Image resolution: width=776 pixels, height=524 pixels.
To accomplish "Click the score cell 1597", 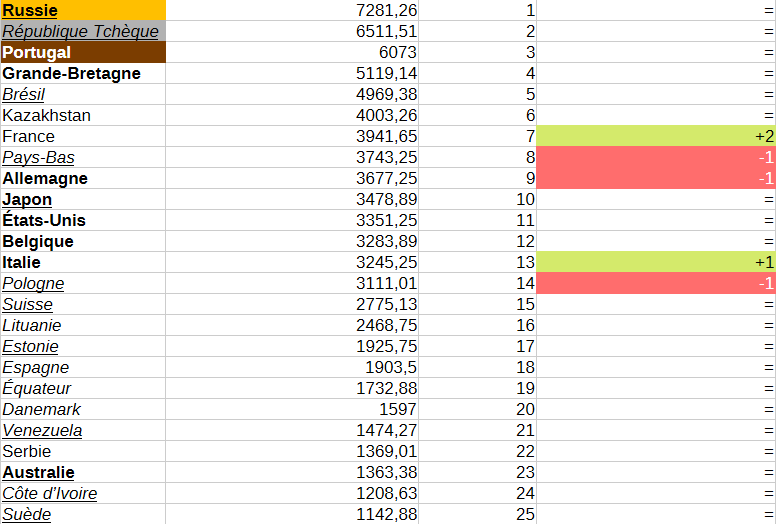I will point(292,409).
